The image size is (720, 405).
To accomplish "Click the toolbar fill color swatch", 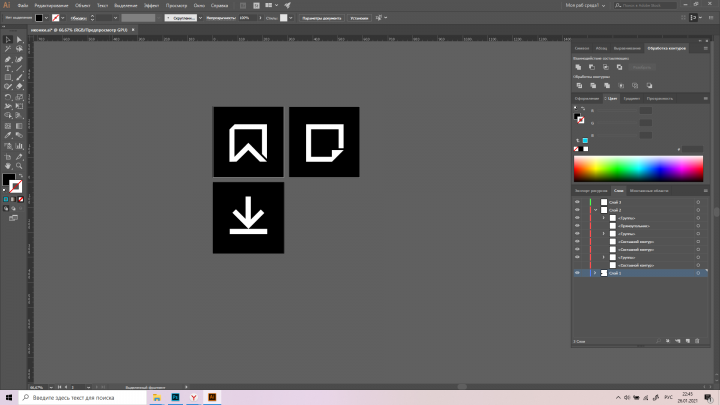I will (x=8, y=179).
